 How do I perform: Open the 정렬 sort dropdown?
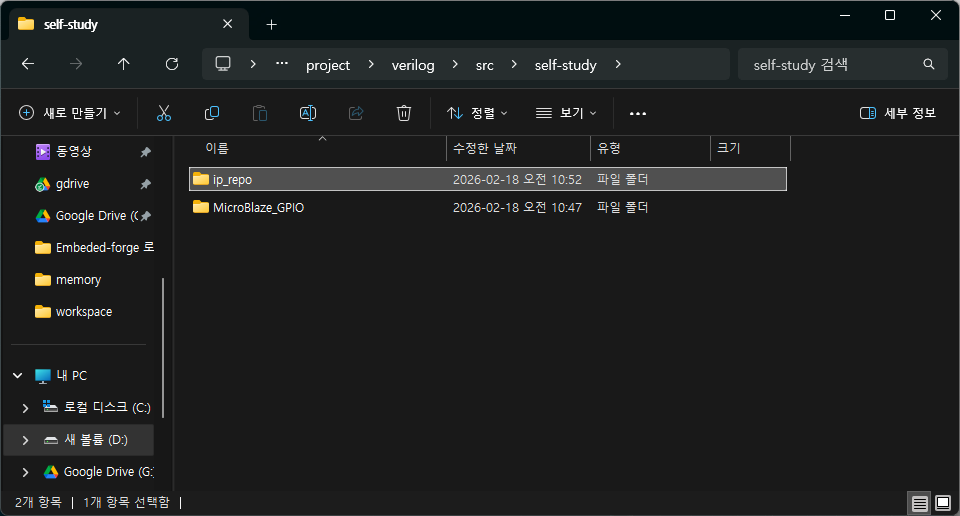click(477, 113)
